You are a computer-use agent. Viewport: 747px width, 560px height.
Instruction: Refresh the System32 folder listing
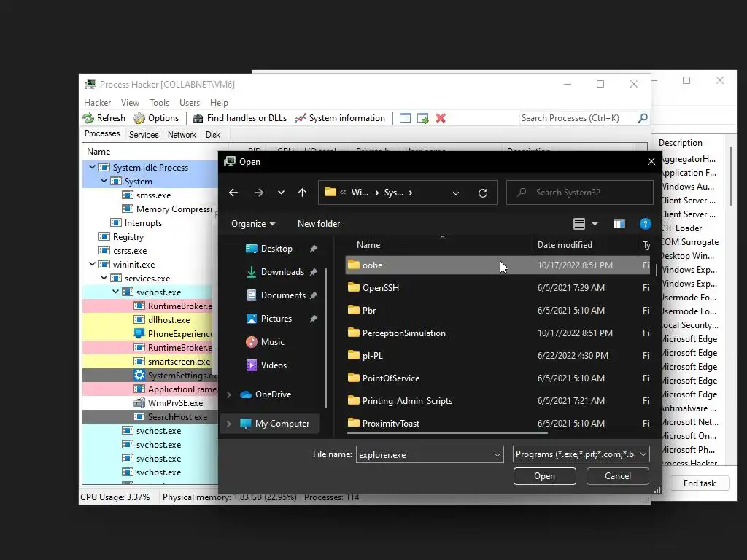coord(483,192)
